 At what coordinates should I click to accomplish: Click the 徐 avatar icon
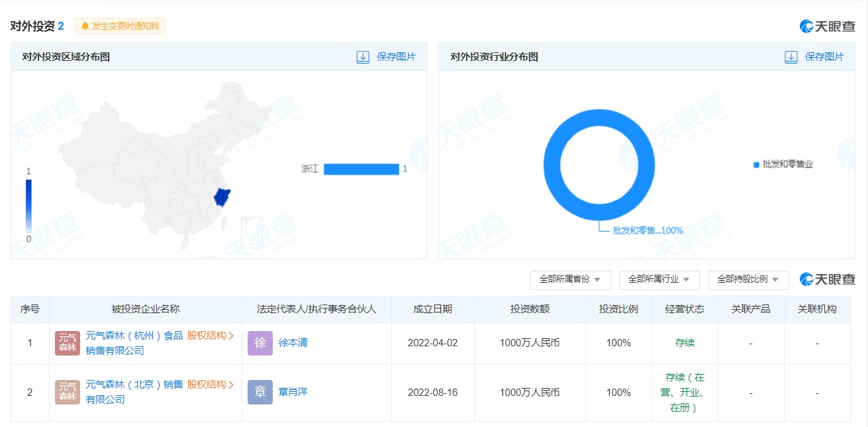click(x=260, y=343)
